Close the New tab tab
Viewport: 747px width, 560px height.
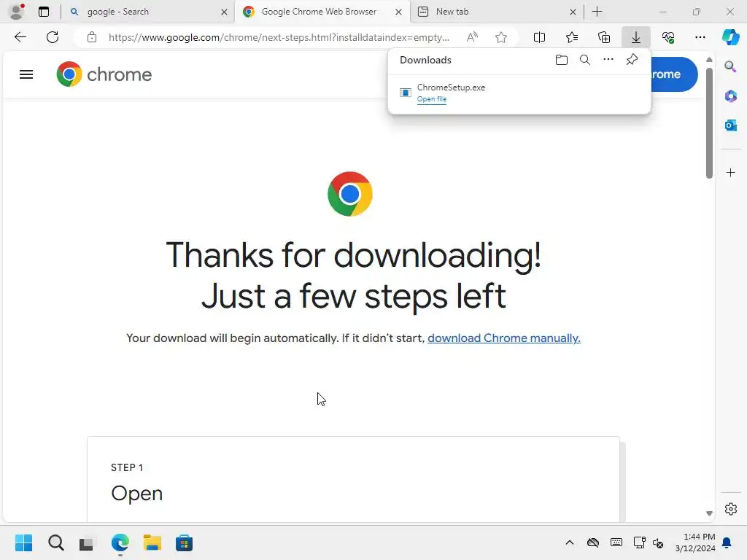(x=573, y=12)
